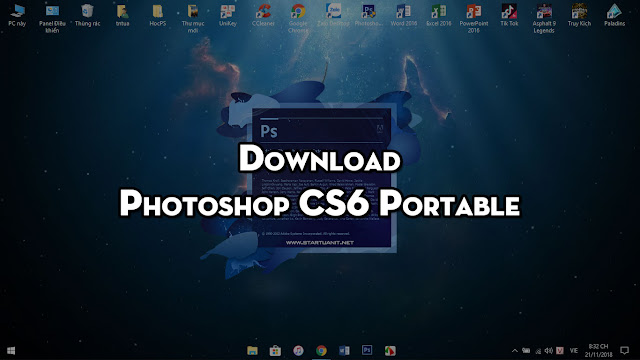Select the Asphalt 9 Legends shortcut

point(544,19)
